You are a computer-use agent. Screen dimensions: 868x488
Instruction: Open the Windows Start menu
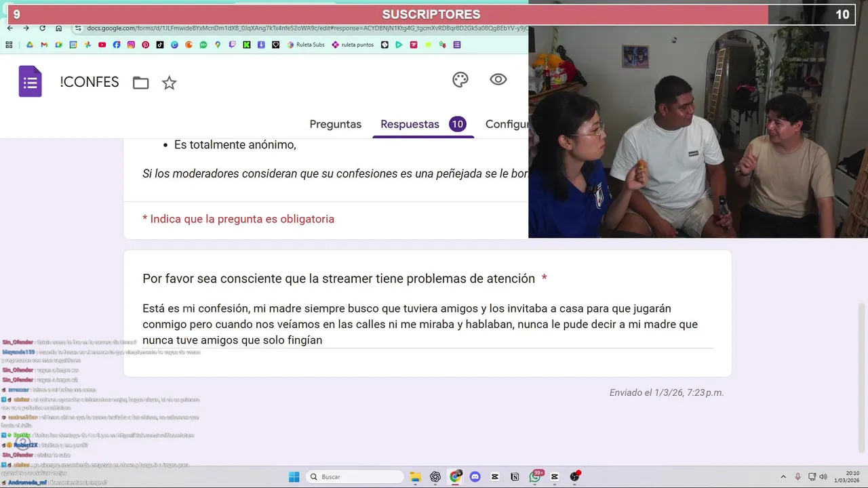[294, 476]
